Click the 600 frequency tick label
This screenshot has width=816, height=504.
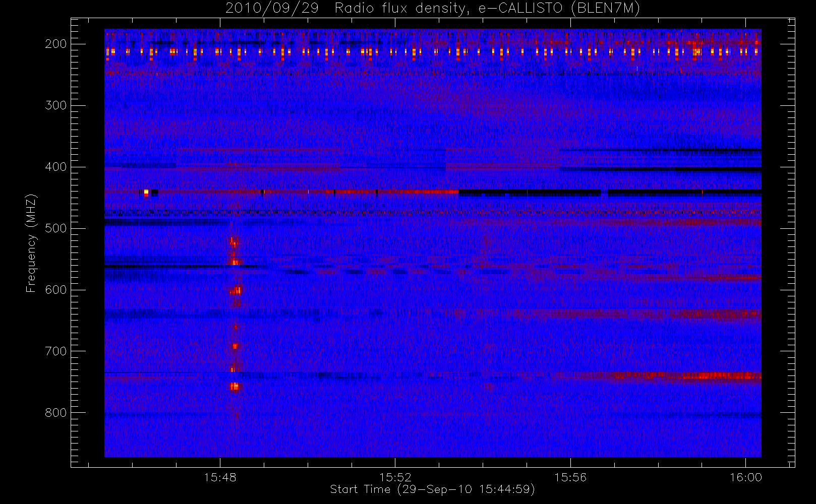[56, 290]
